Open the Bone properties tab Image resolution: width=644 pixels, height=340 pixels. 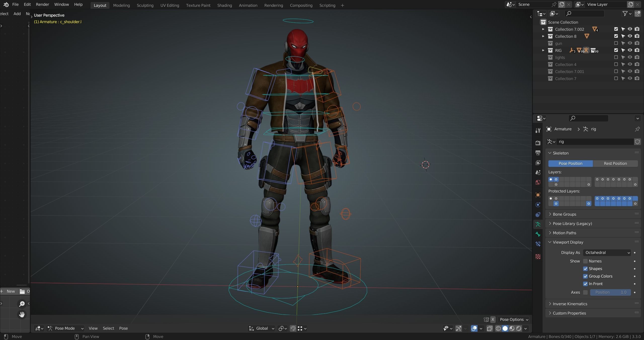point(538,234)
